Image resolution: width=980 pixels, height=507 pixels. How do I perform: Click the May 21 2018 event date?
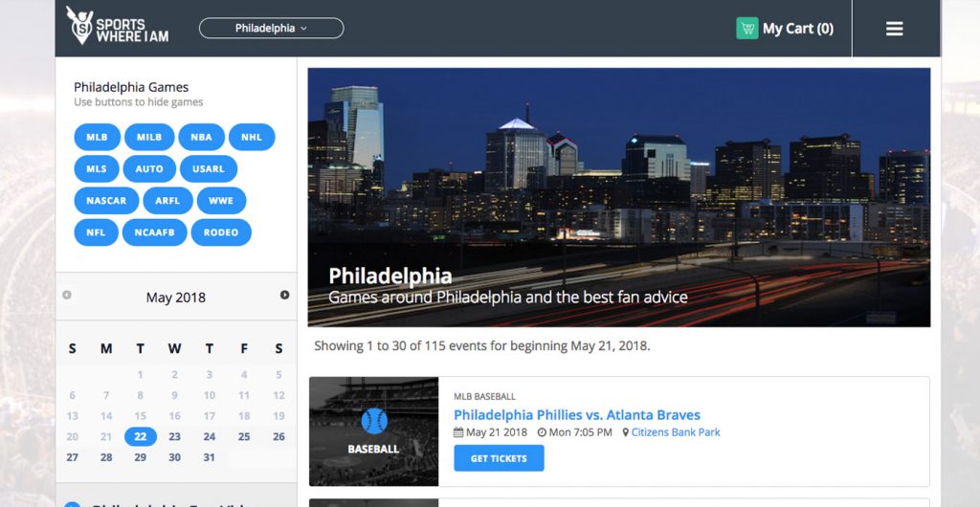491,432
